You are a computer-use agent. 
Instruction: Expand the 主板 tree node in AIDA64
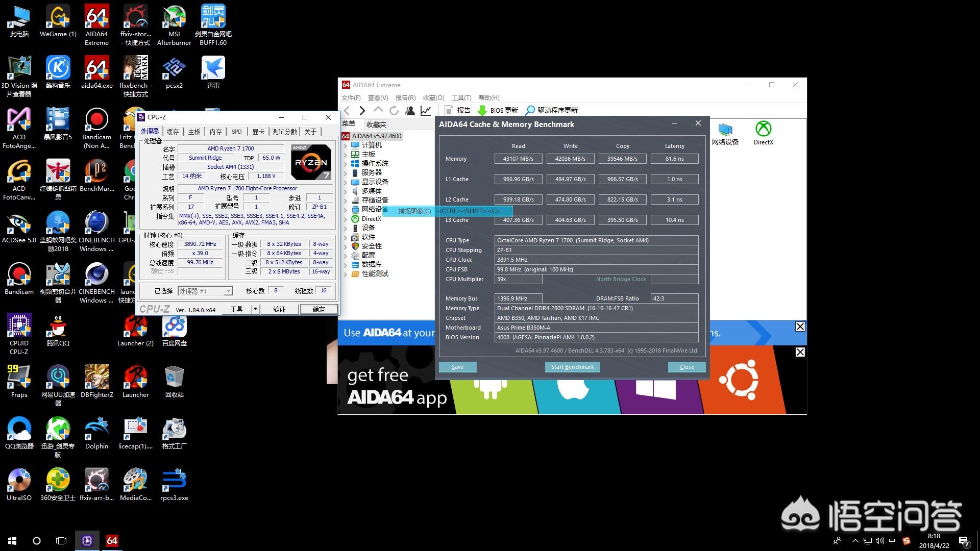[346, 155]
